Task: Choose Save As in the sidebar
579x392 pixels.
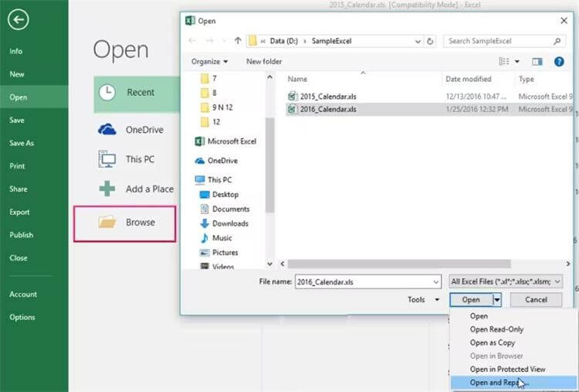Action: (22, 143)
